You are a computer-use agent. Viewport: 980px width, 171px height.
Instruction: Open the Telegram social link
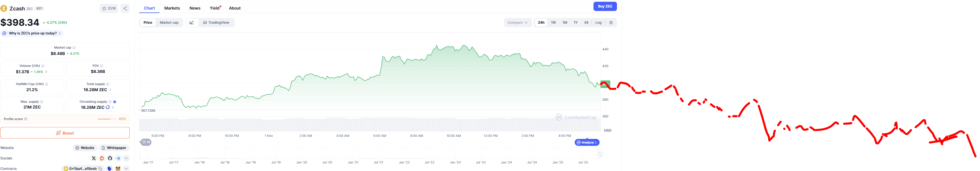point(118,159)
